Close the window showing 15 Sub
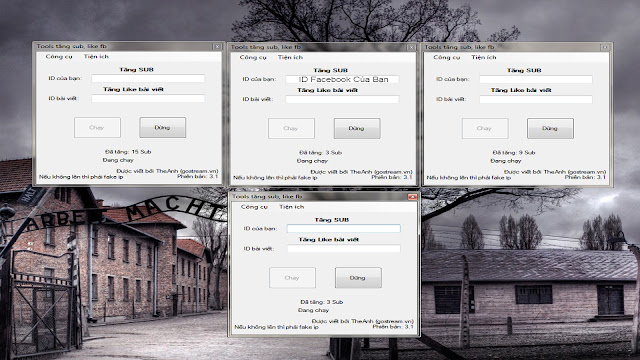Image resolution: width=640 pixels, height=360 pixels. [x=217, y=47]
